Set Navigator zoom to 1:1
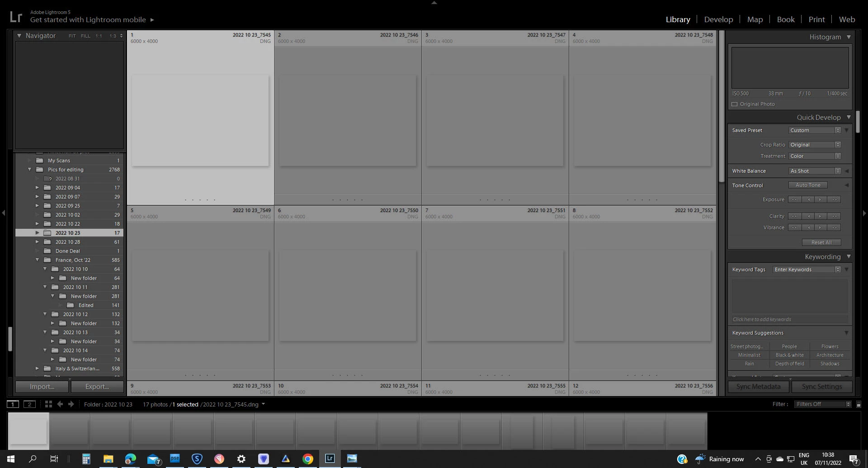 click(x=99, y=36)
